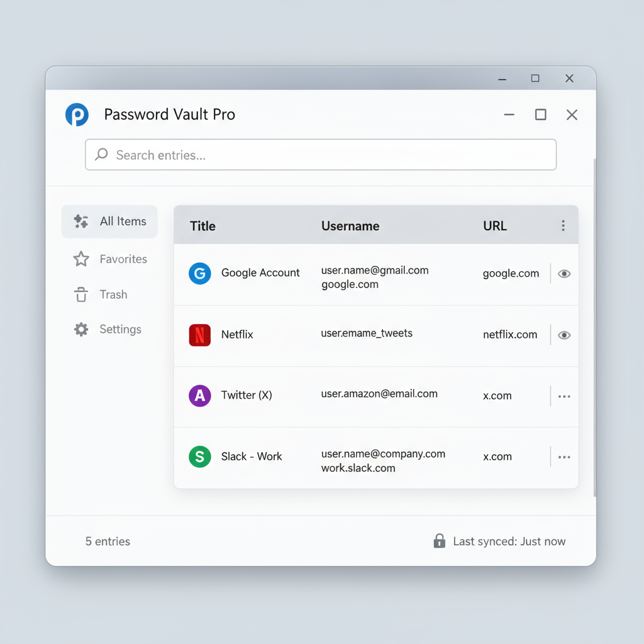Close window from outer title bar
644x644 pixels.
pyautogui.click(x=569, y=78)
